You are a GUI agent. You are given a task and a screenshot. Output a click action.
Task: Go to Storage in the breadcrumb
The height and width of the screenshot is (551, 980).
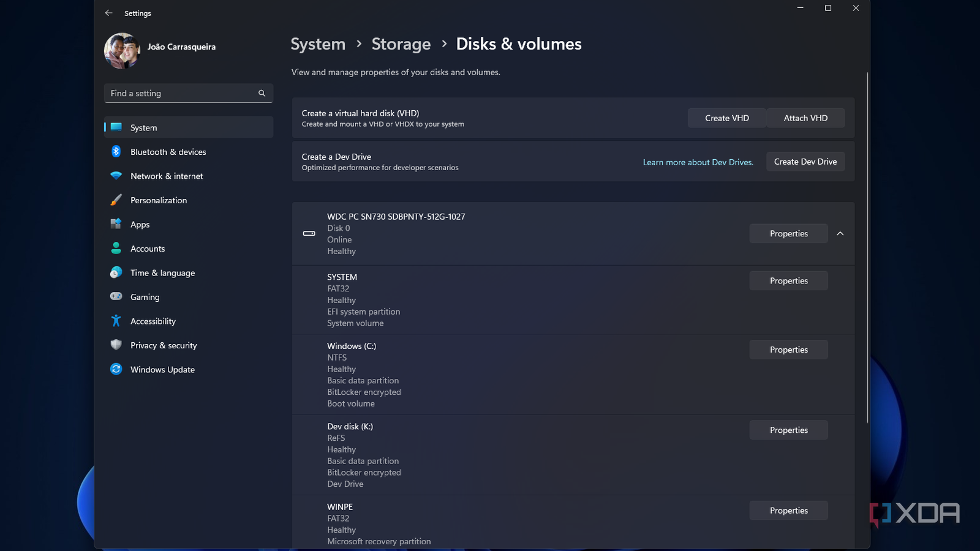pyautogui.click(x=401, y=44)
